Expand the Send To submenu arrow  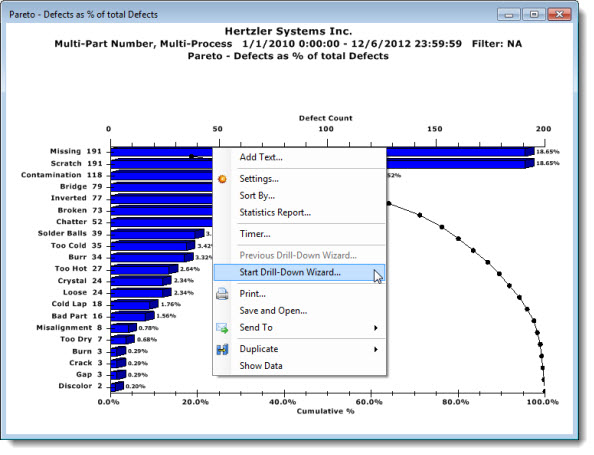[376, 328]
